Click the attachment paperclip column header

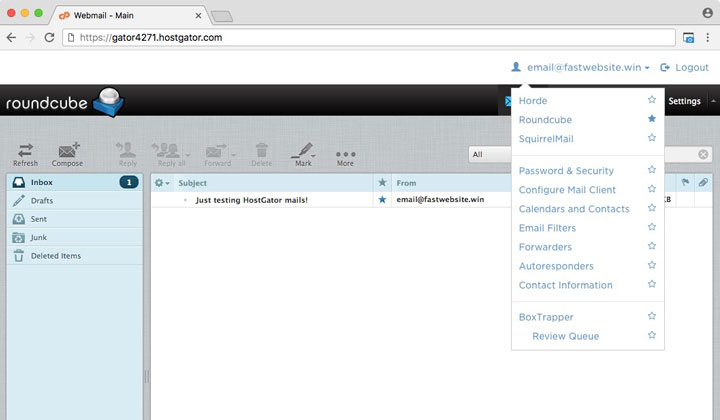(x=703, y=183)
